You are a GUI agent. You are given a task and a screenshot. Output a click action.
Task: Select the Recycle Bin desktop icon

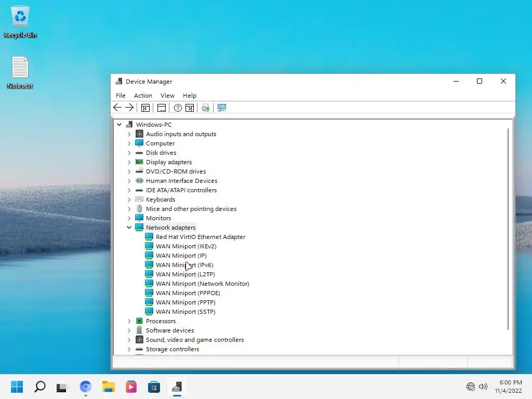click(20, 22)
